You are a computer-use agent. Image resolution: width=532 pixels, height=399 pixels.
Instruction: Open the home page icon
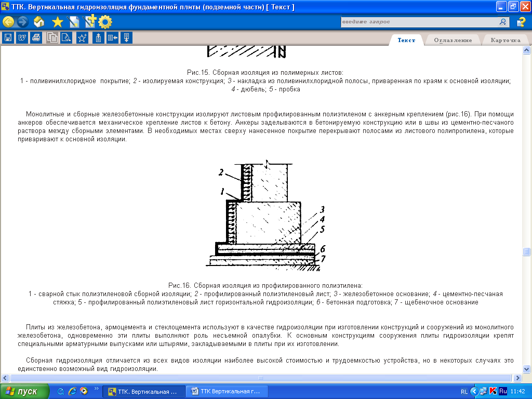tap(39, 22)
